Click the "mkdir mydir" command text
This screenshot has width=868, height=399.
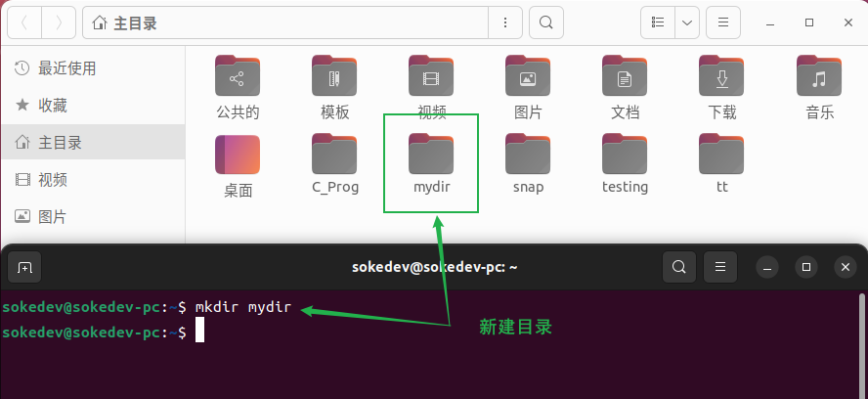[x=243, y=307]
